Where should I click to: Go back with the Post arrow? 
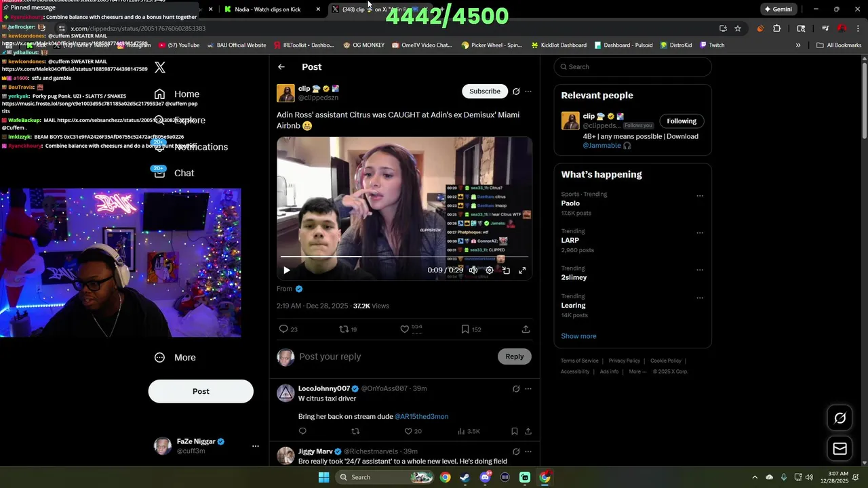tap(281, 66)
